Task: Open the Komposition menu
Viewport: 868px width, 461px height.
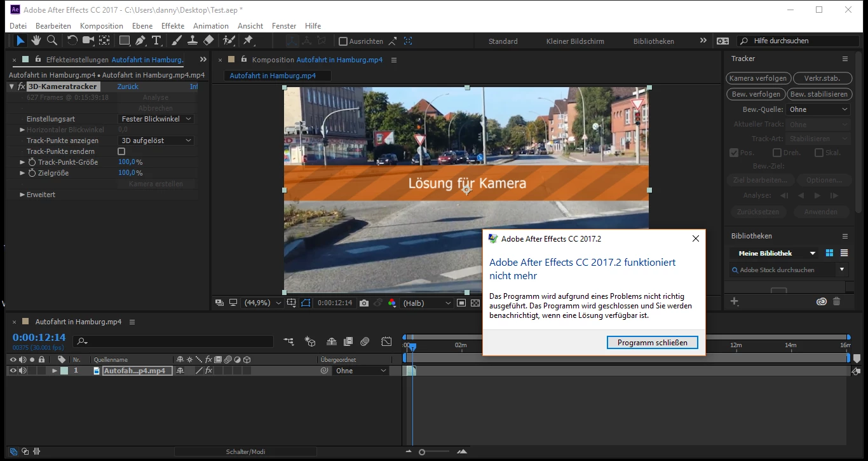Action: click(x=102, y=26)
